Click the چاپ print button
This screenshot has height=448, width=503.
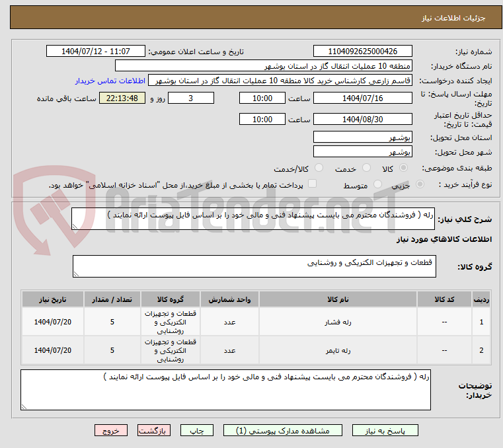197,430
